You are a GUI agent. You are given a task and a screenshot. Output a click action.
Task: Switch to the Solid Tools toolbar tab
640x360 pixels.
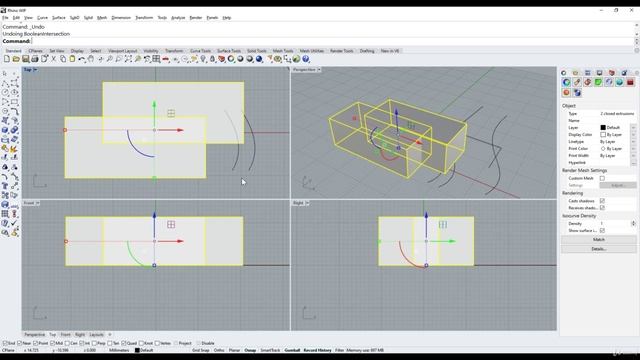click(256, 51)
